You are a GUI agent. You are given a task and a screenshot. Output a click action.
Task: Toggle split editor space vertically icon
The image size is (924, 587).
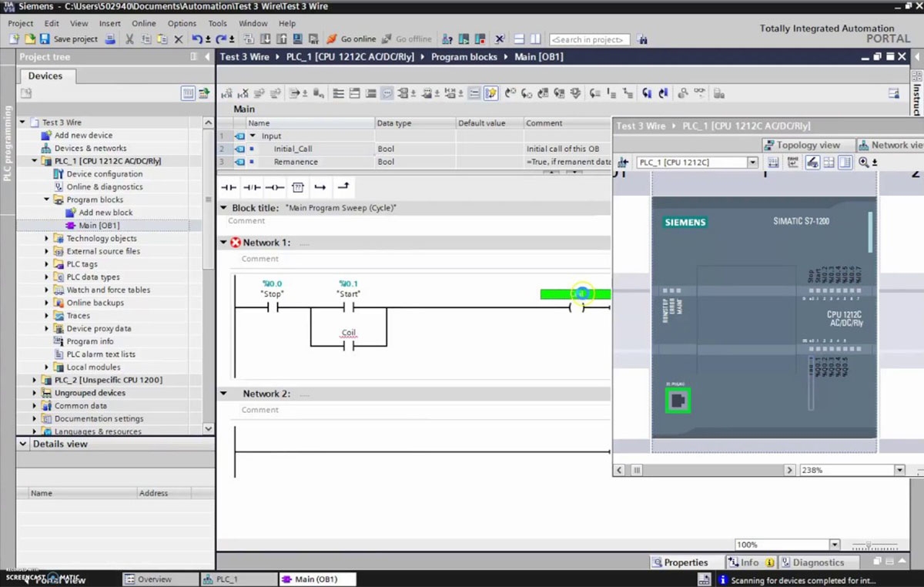pyautogui.click(x=536, y=39)
